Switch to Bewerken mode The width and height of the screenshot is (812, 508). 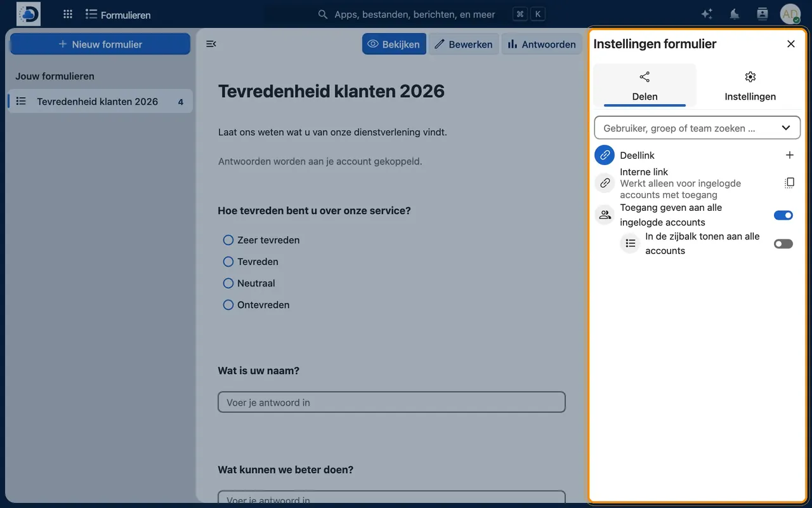click(x=464, y=44)
